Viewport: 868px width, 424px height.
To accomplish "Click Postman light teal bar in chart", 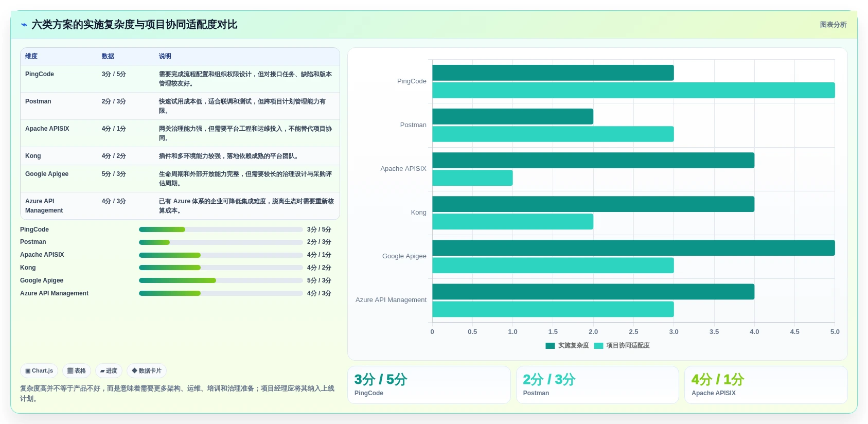I will tap(553, 134).
